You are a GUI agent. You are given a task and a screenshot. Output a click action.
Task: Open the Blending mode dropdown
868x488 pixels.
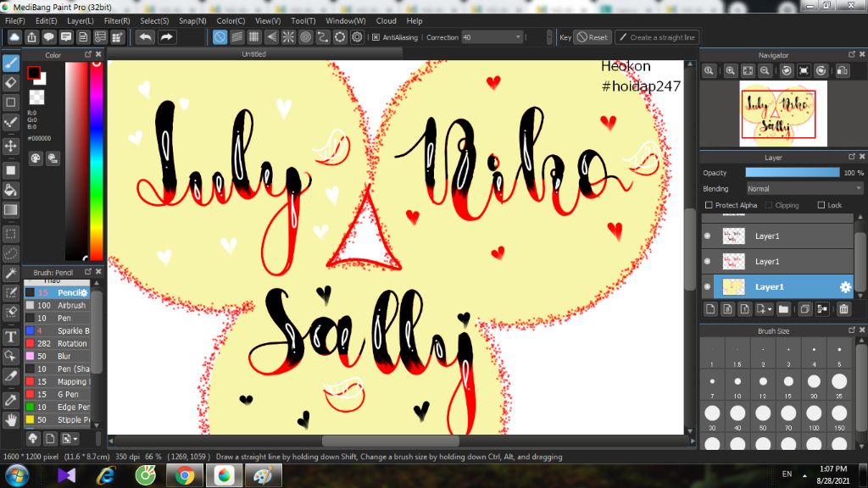point(804,189)
